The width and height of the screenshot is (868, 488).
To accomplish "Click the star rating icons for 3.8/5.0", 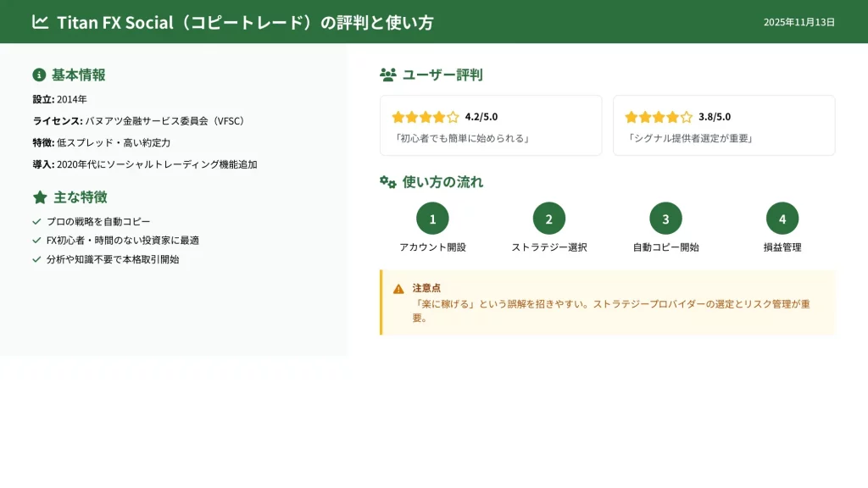I will click(659, 117).
